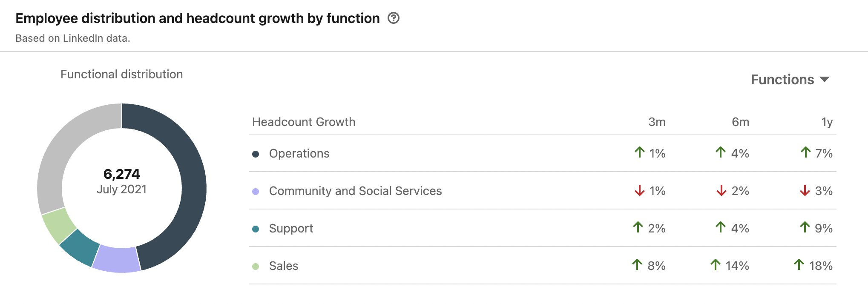This screenshot has height=304, width=868.
Task: Select the Support row label
Action: click(291, 229)
